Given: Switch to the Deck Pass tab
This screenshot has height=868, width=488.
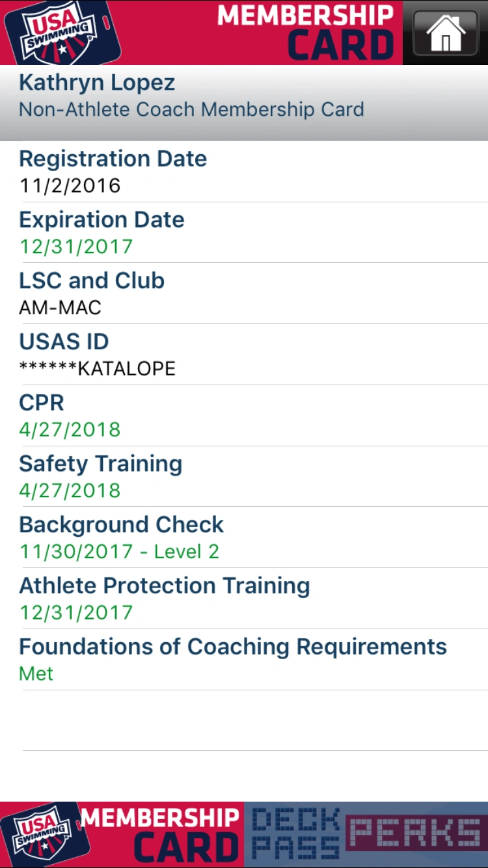Looking at the screenshot, I should [x=297, y=834].
